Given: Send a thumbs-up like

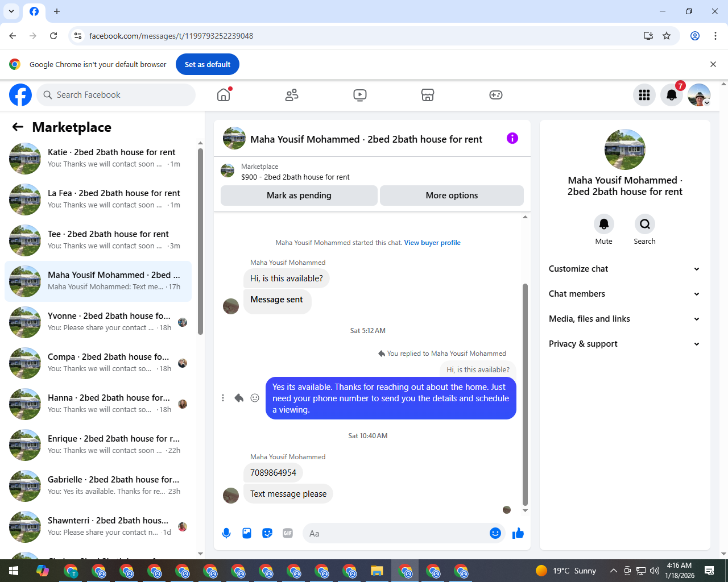Looking at the screenshot, I should click(x=518, y=533).
